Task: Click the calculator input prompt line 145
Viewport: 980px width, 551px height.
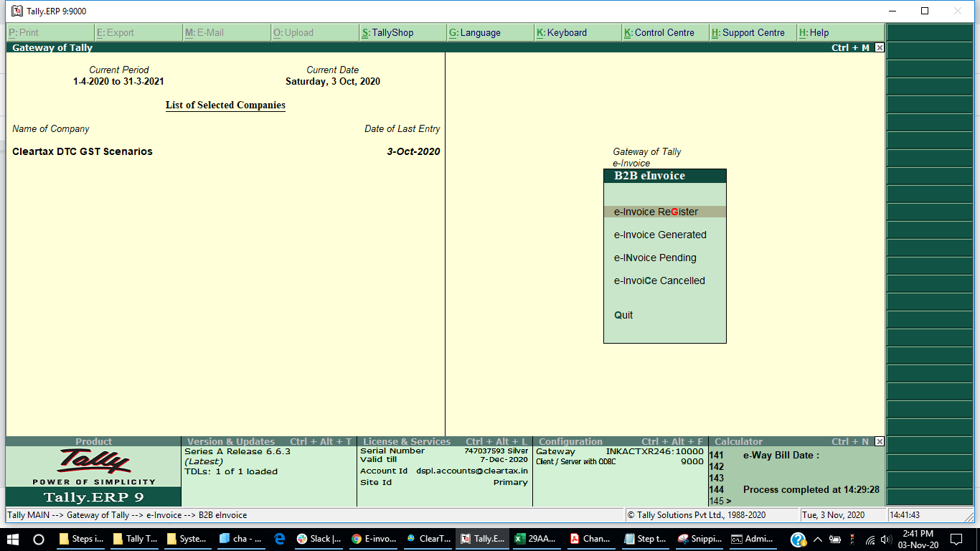Action: pyautogui.click(x=796, y=501)
